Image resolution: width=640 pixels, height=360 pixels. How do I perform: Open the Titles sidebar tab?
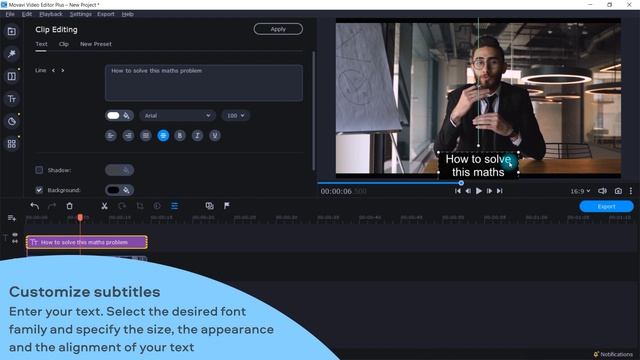click(11, 99)
